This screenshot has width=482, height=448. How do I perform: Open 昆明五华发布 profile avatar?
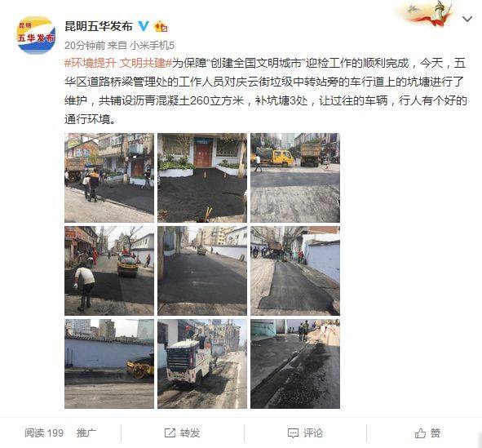[36, 35]
